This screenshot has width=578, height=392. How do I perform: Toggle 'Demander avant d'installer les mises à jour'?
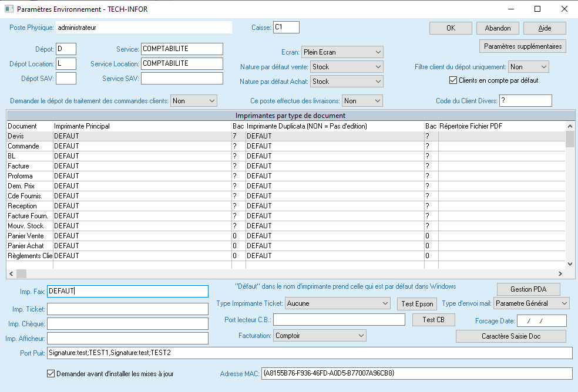pyautogui.click(x=50, y=373)
